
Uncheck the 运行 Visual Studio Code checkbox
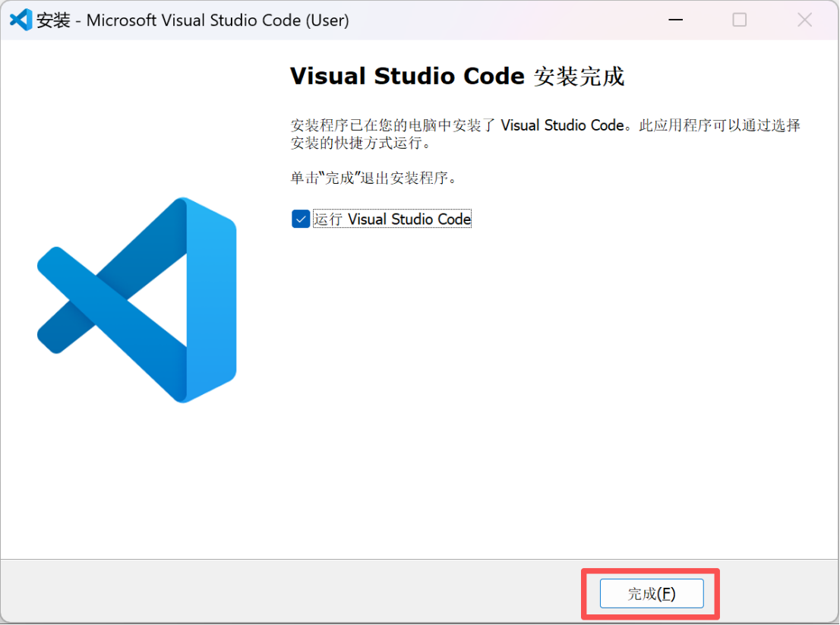[x=301, y=219]
